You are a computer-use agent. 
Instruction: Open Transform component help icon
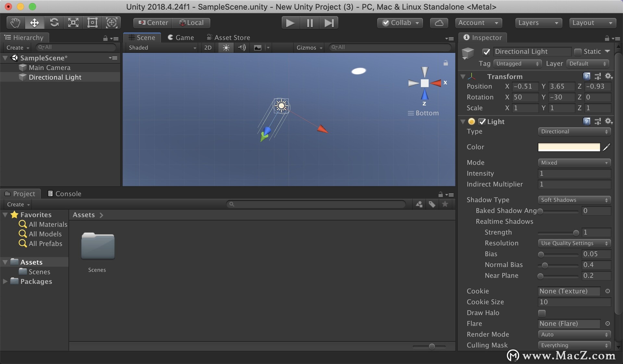coord(587,76)
